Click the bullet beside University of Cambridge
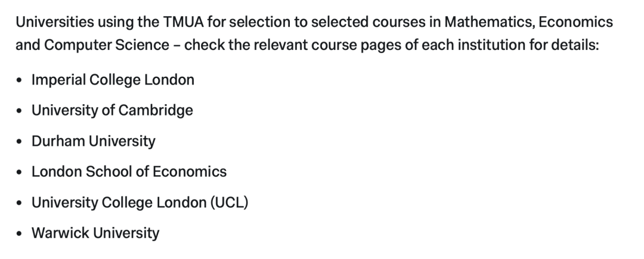644x259 pixels. [x=20, y=111]
